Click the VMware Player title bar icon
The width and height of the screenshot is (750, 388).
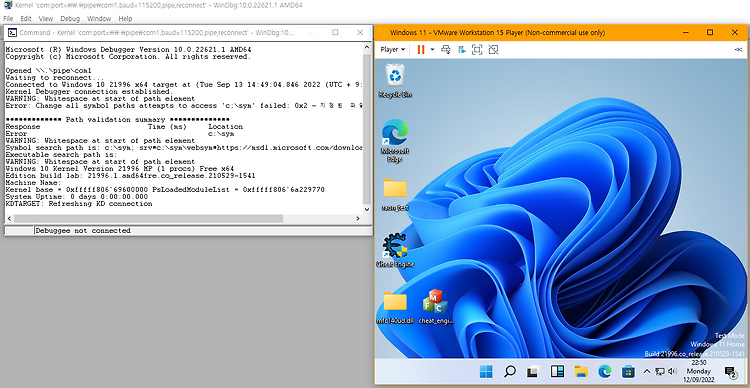click(x=383, y=33)
